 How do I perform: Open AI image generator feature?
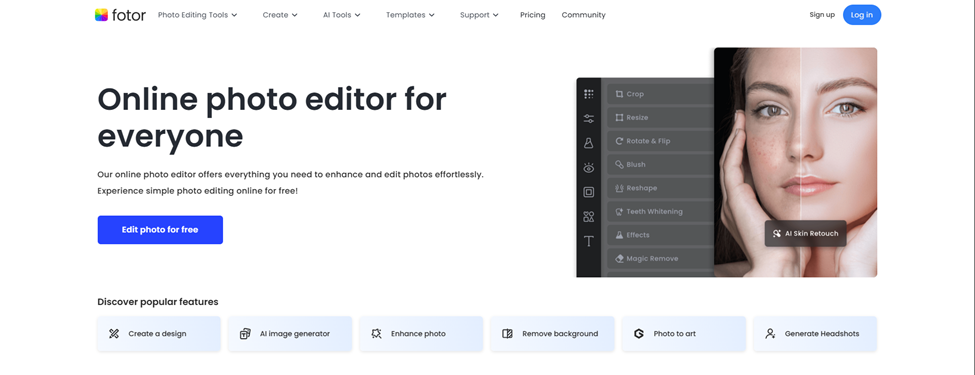[x=290, y=333]
